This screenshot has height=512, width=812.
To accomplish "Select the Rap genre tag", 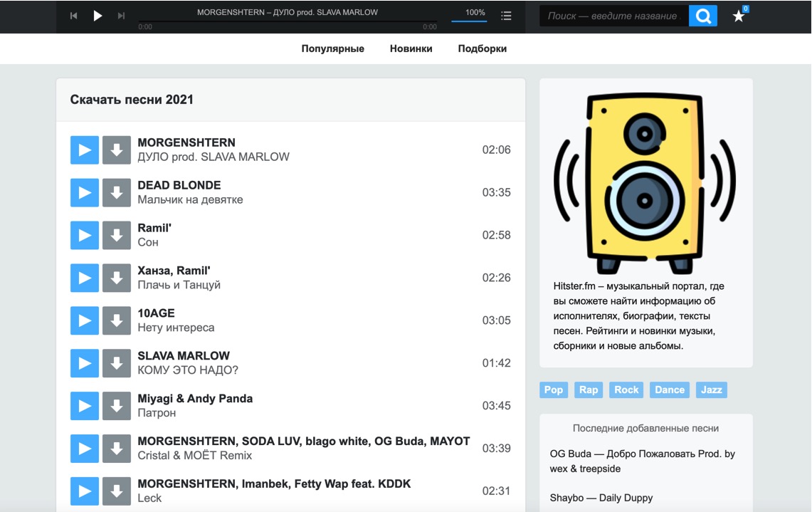I will point(589,390).
